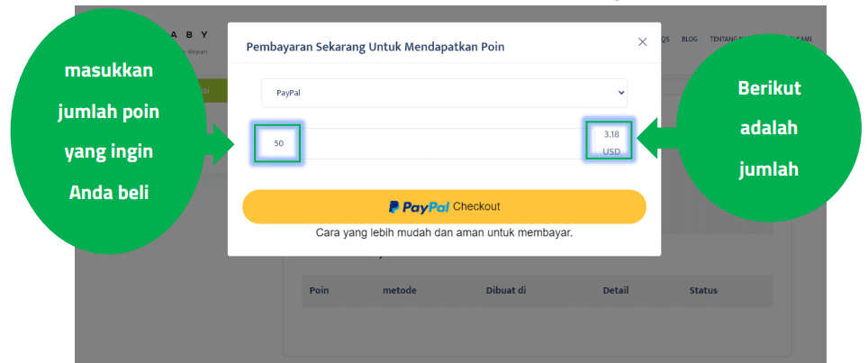868x363 pixels.
Task: Click the 'Cara yang lebih mudah' tagline
Action: click(444, 232)
